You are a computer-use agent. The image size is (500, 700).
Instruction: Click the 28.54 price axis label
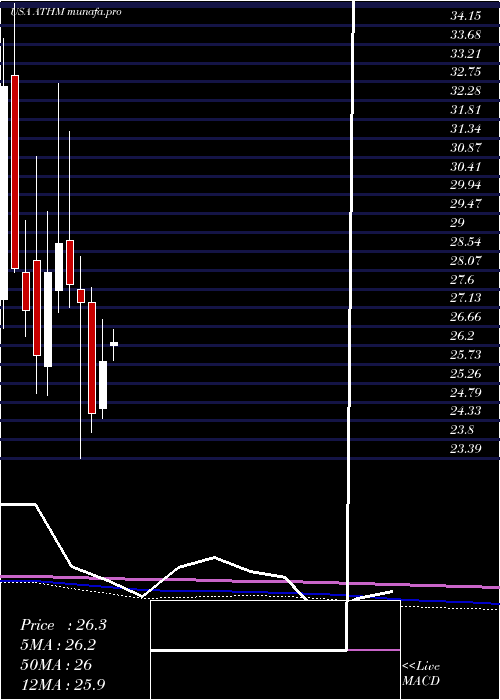click(x=466, y=242)
